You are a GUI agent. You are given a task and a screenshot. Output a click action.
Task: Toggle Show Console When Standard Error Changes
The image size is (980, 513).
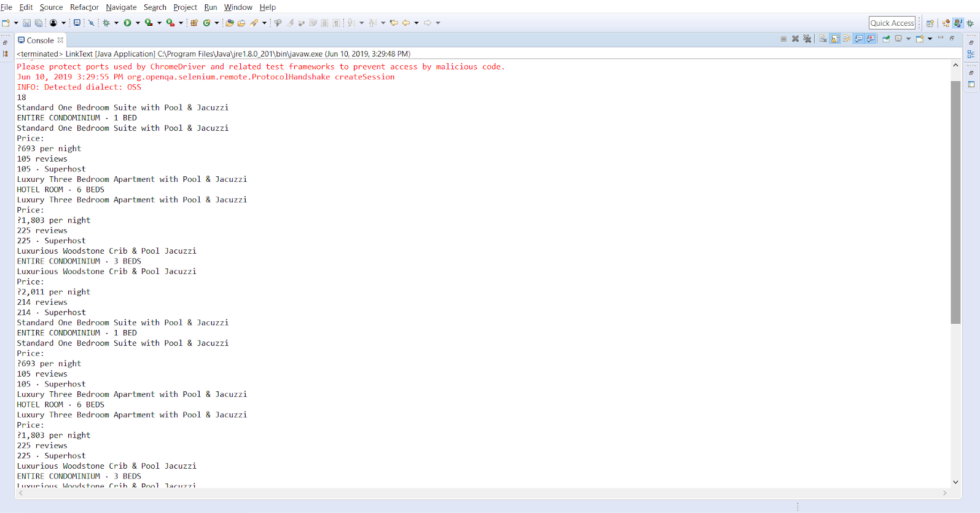[871, 39]
